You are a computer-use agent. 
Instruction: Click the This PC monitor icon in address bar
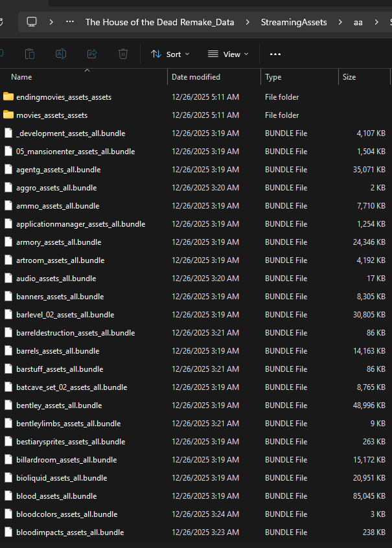pyautogui.click(x=32, y=22)
